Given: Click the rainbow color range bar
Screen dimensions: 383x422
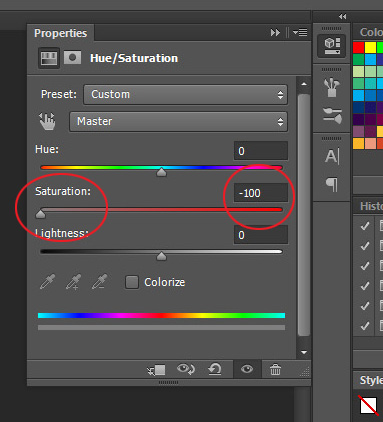Looking at the screenshot, I should click(161, 315).
